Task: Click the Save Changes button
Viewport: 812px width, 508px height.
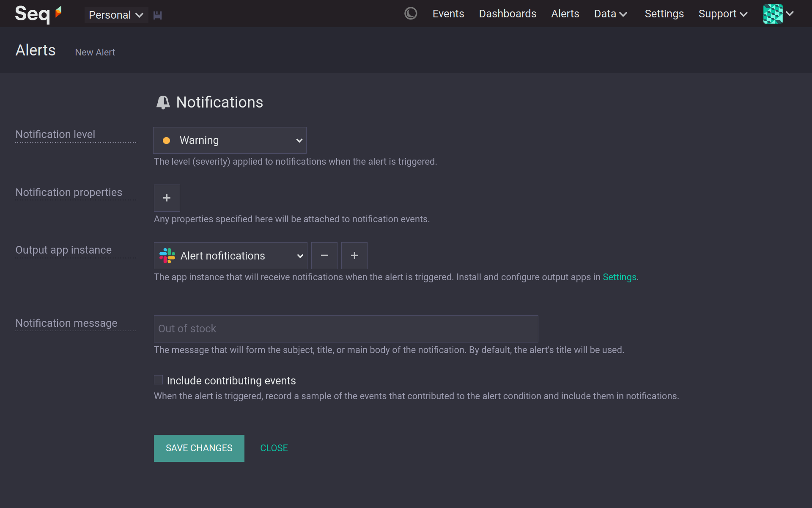Action: pyautogui.click(x=199, y=448)
